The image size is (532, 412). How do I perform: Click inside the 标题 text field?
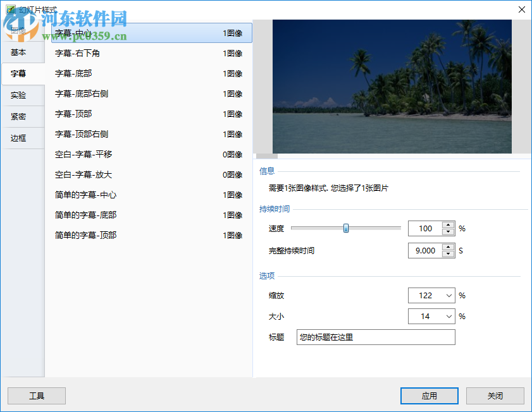coord(376,337)
